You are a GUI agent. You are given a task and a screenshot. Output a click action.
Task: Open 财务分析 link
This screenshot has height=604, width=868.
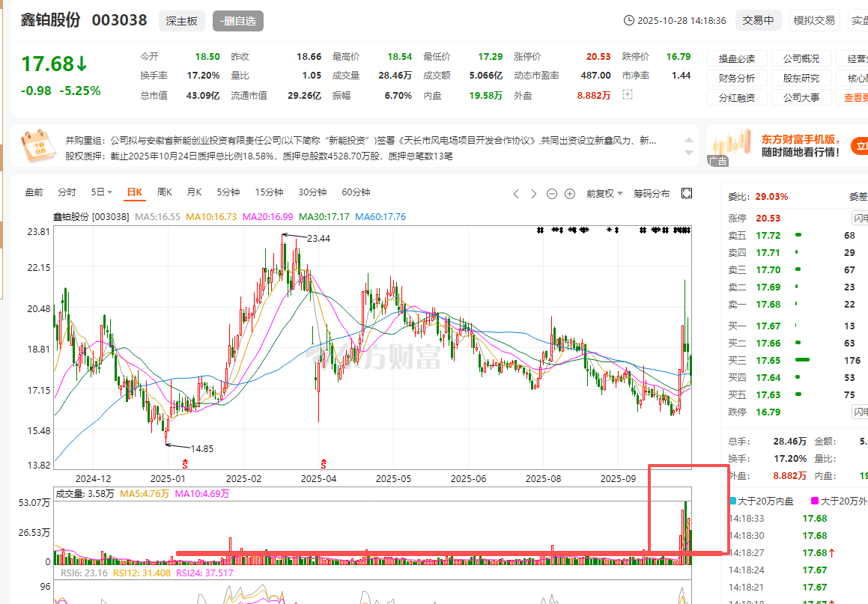pyautogui.click(x=737, y=78)
